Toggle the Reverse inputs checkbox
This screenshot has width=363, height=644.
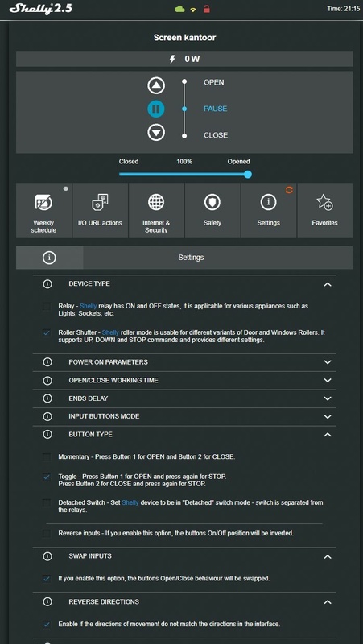point(47,533)
